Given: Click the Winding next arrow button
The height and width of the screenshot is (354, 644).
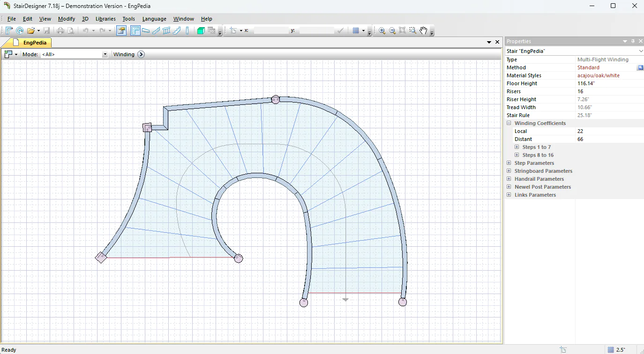Looking at the screenshot, I should [141, 54].
